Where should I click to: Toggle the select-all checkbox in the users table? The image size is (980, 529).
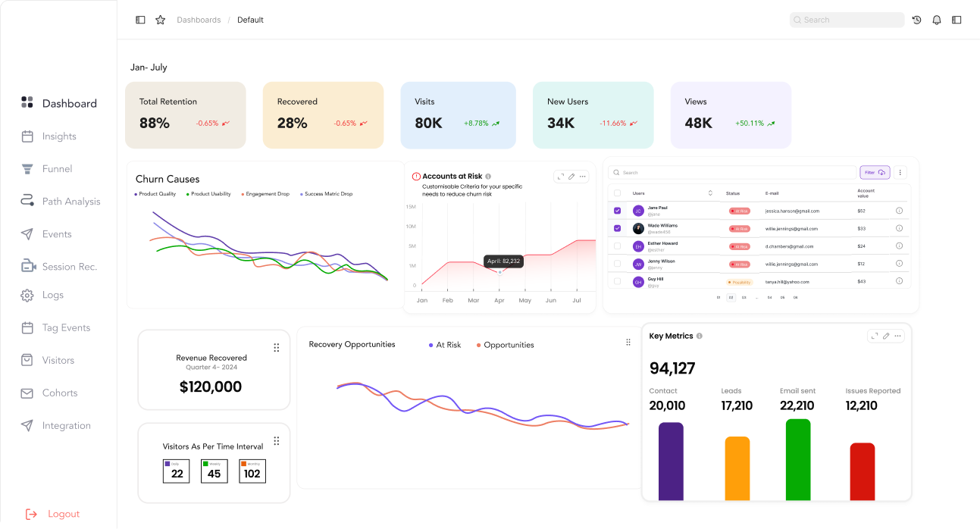click(617, 193)
